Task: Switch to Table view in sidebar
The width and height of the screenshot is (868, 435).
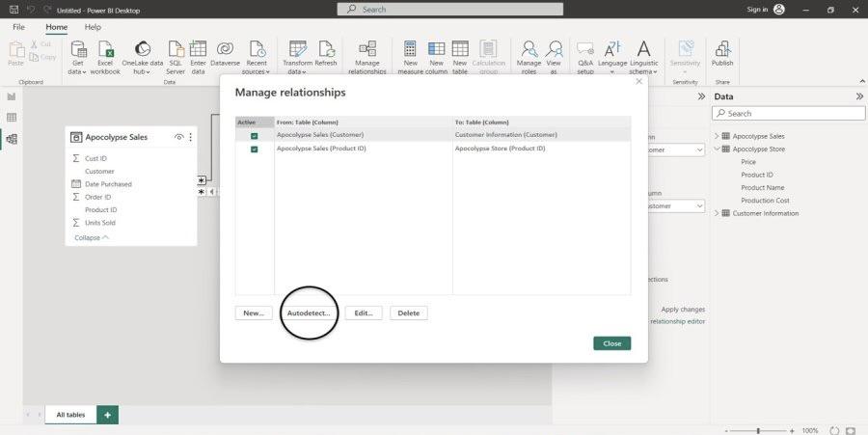Action: 12,118
